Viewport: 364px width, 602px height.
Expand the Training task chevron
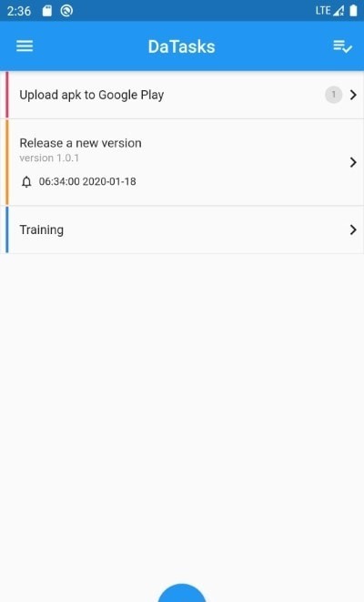[353, 230]
